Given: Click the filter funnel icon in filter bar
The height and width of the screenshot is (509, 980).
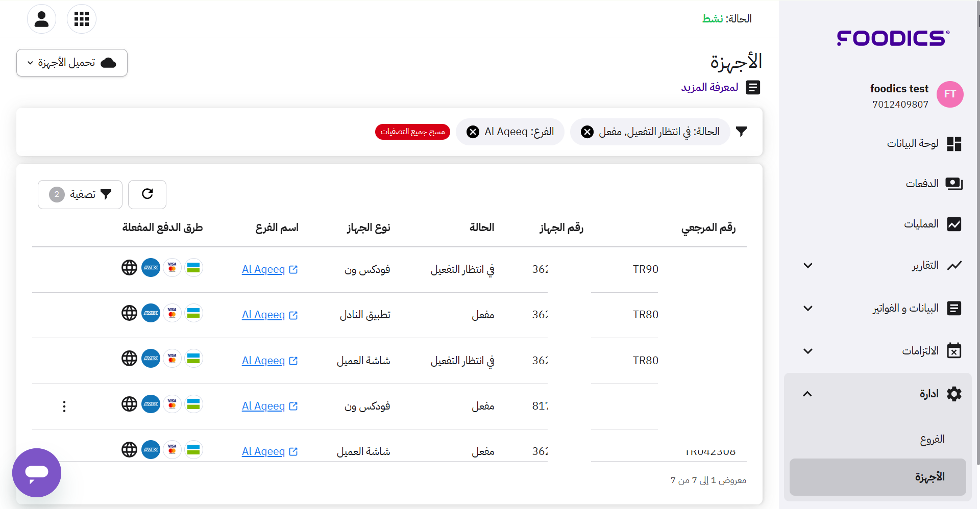Looking at the screenshot, I should tap(742, 132).
